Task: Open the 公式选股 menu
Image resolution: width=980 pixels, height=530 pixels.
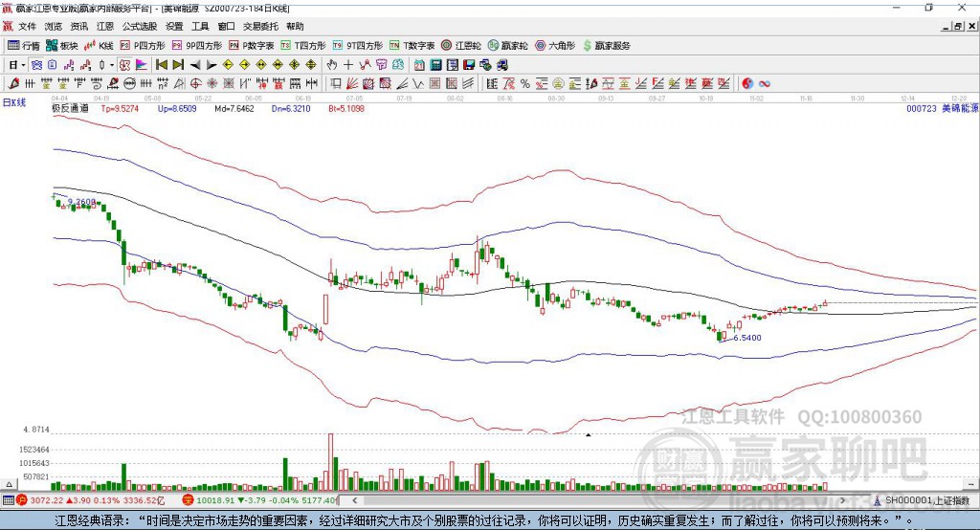Action: [140, 26]
